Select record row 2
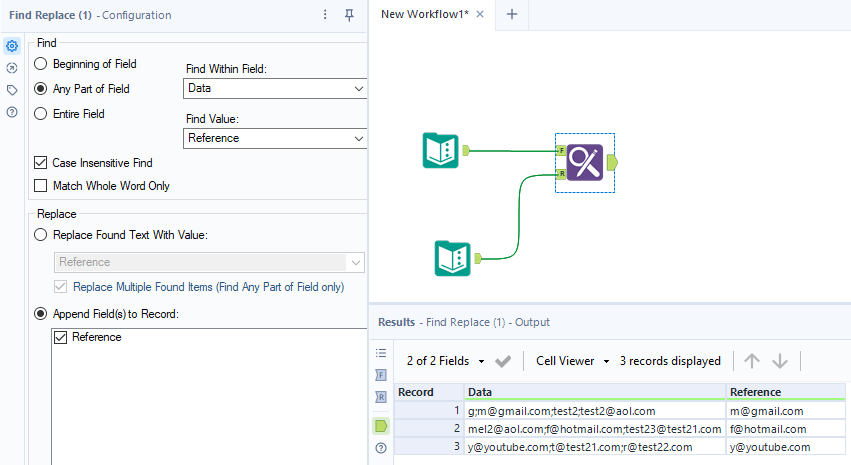The image size is (851, 465). coord(429,429)
